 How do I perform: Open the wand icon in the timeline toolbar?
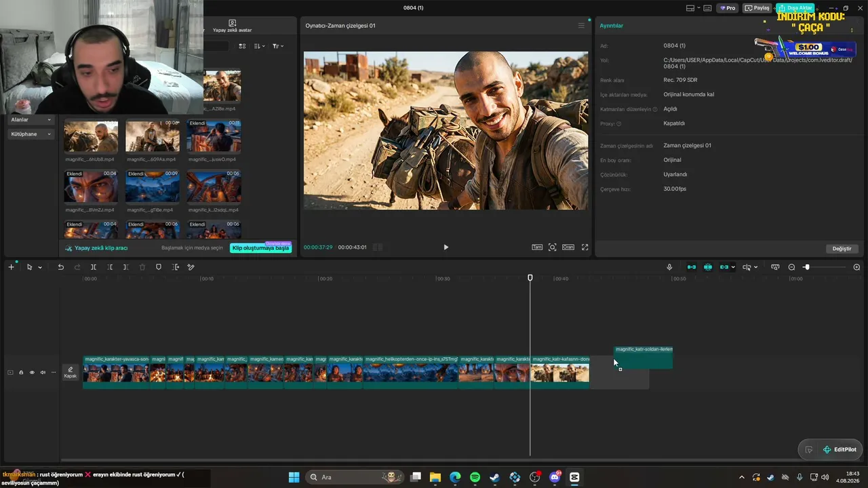point(191,267)
